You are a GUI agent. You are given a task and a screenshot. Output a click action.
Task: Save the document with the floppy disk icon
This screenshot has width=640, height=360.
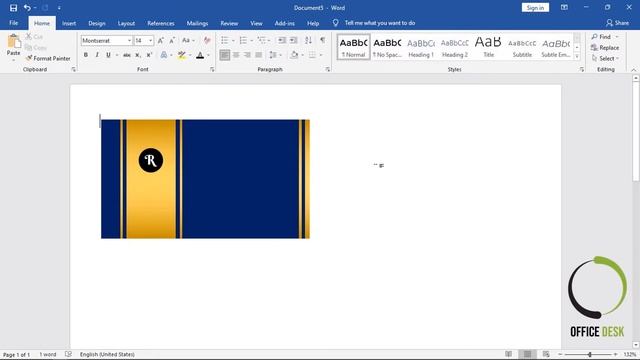tap(13, 8)
